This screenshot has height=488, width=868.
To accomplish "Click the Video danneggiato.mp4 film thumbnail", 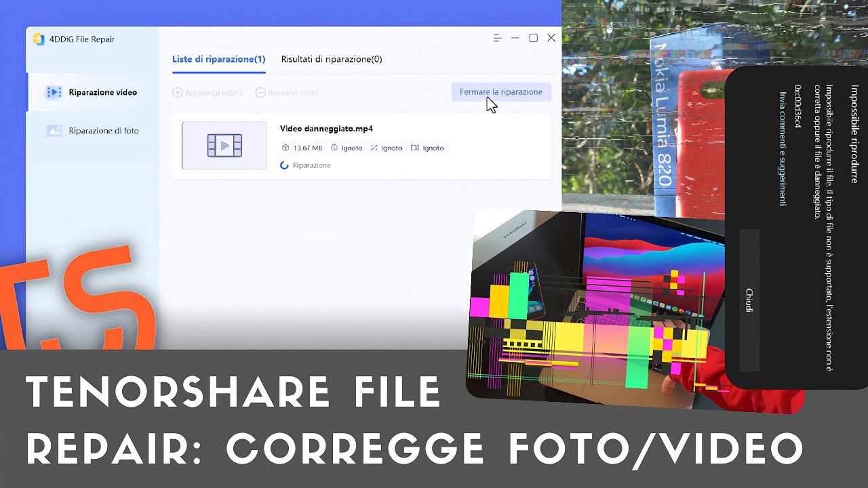I will (x=224, y=145).
